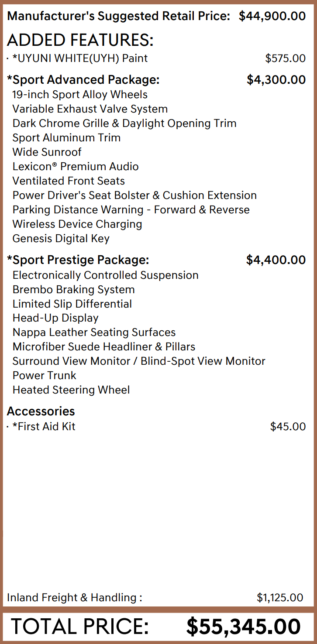Select the Sport Prestige Package heading

point(78,260)
